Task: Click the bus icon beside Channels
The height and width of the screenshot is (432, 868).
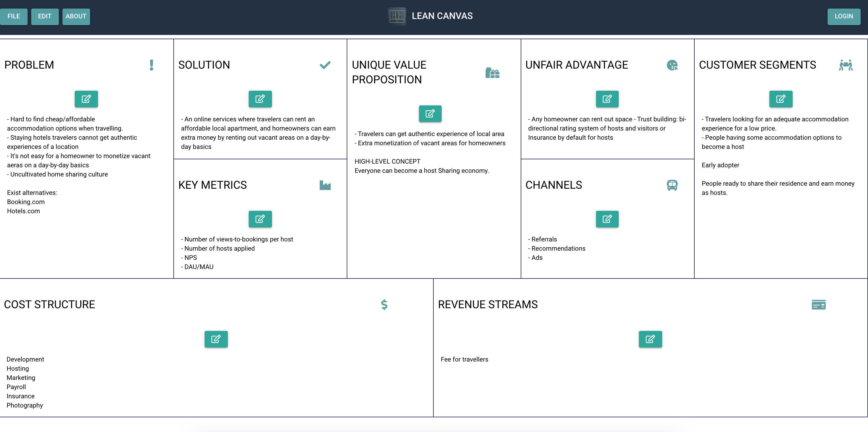Action: point(672,185)
